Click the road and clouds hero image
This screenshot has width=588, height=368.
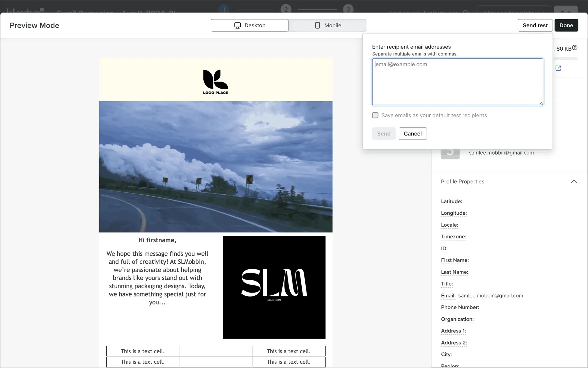pos(216,167)
